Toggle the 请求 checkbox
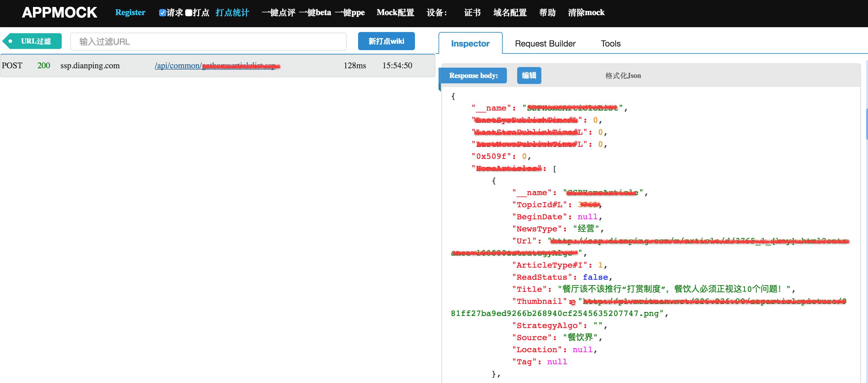This screenshot has height=383, width=868. (162, 13)
